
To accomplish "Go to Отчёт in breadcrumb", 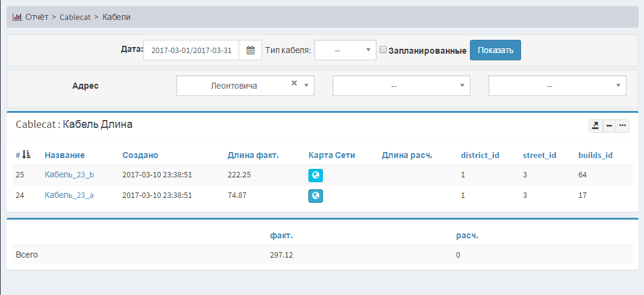I will point(36,17).
